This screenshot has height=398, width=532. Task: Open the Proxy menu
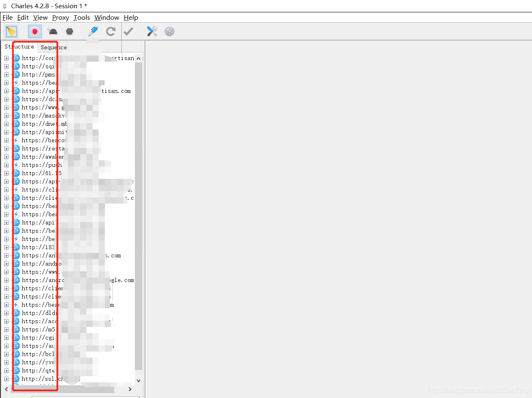coord(60,17)
